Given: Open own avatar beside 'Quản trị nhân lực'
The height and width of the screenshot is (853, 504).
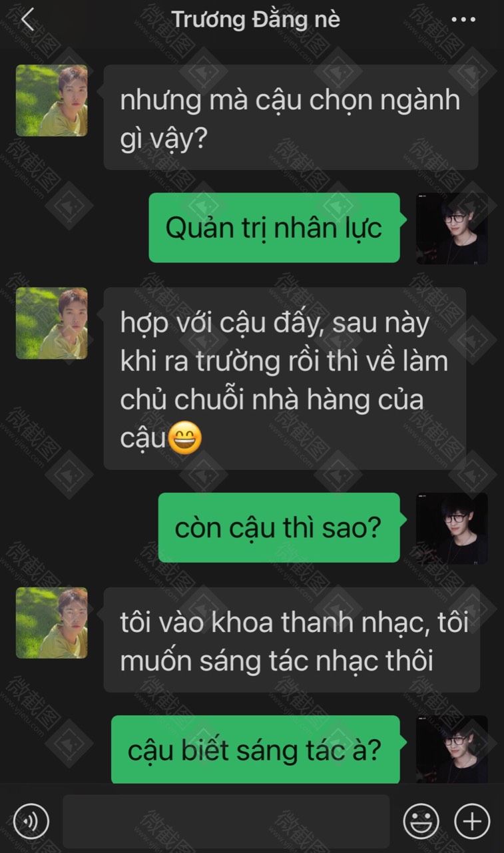Looking at the screenshot, I should (452, 228).
